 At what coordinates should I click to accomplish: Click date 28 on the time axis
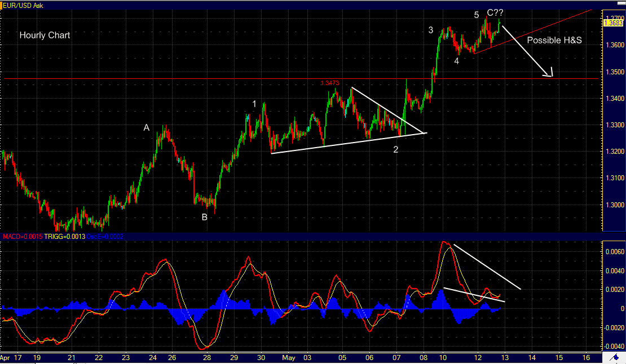[x=207, y=358]
